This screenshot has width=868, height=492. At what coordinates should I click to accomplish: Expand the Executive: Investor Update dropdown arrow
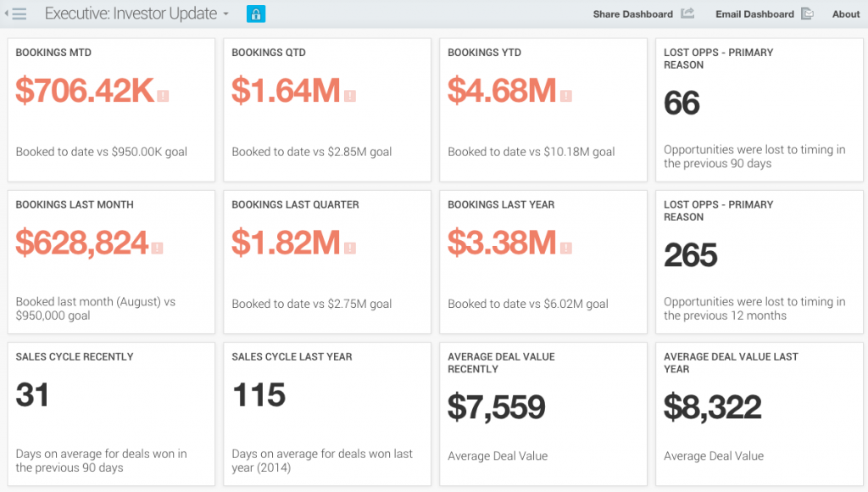pyautogui.click(x=225, y=14)
